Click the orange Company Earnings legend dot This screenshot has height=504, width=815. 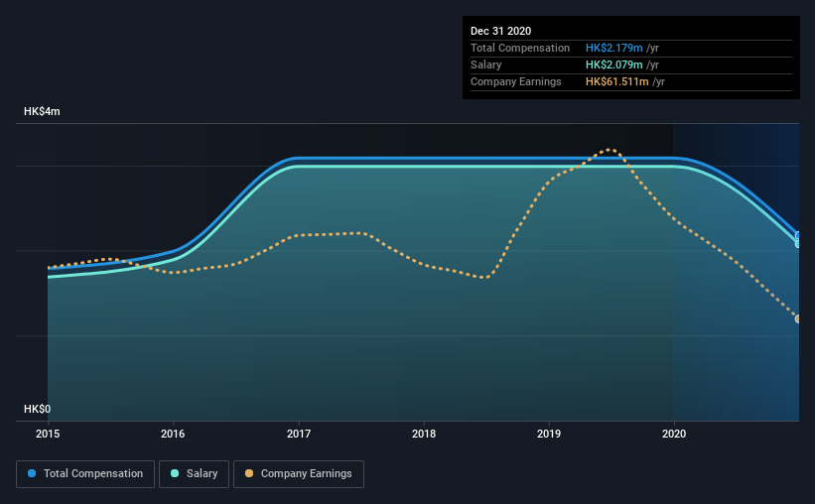(249, 473)
